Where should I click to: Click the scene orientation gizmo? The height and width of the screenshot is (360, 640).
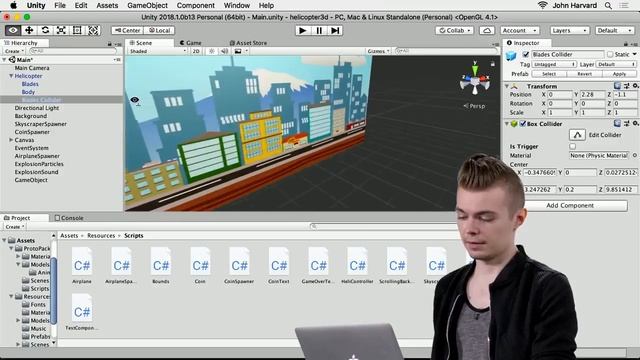[474, 79]
